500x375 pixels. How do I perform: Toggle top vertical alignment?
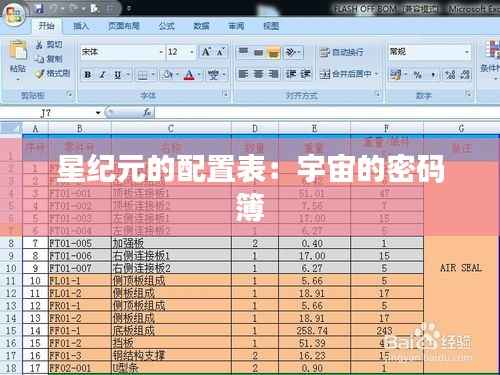pos(243,52)
